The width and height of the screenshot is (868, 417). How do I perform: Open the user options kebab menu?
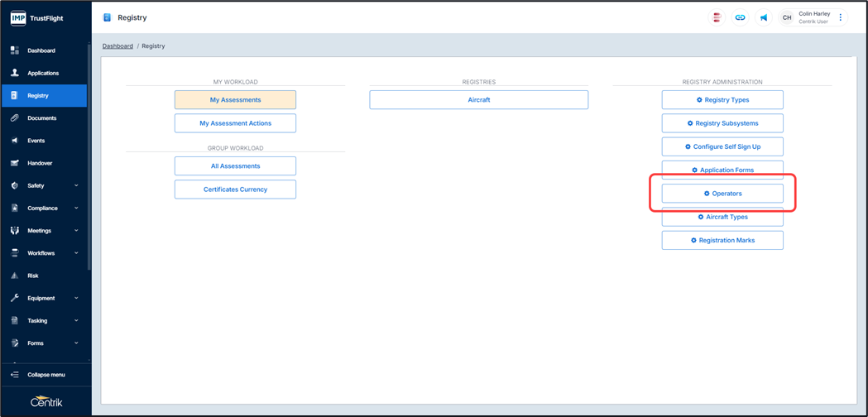coord(841,17)
